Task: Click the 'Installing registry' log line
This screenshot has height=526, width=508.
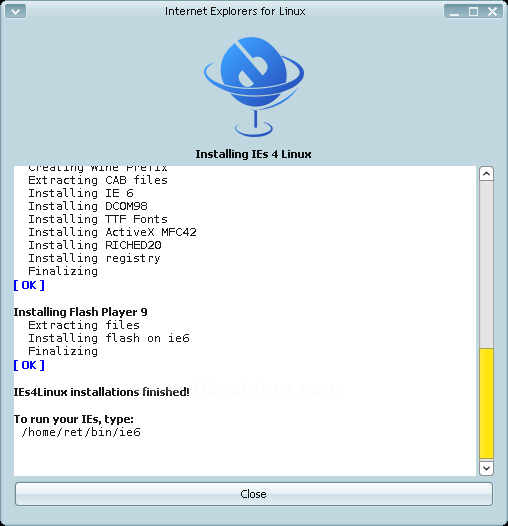Action: 95,258
